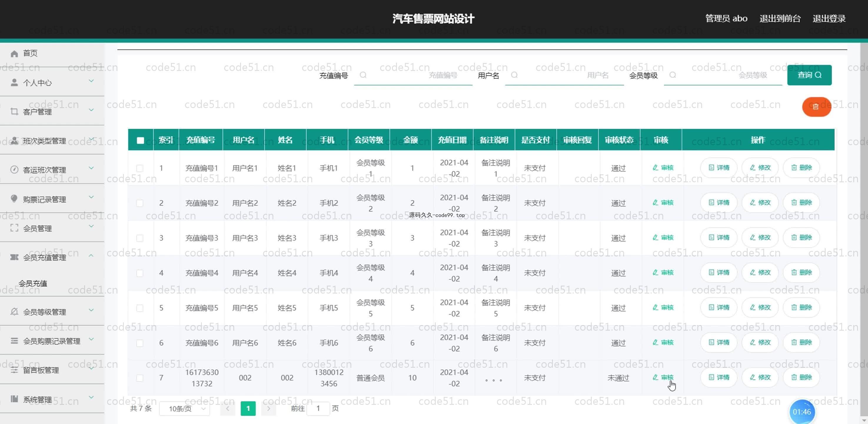The image size is (868, 424).
Task: Click the search icon in 用户名 field
Action: click(514, 75)
